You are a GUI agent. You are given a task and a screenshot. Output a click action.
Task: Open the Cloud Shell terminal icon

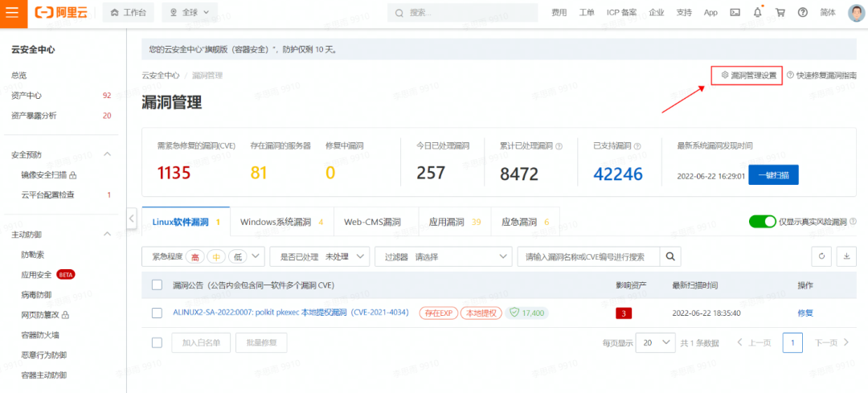[x=735, y=13]
